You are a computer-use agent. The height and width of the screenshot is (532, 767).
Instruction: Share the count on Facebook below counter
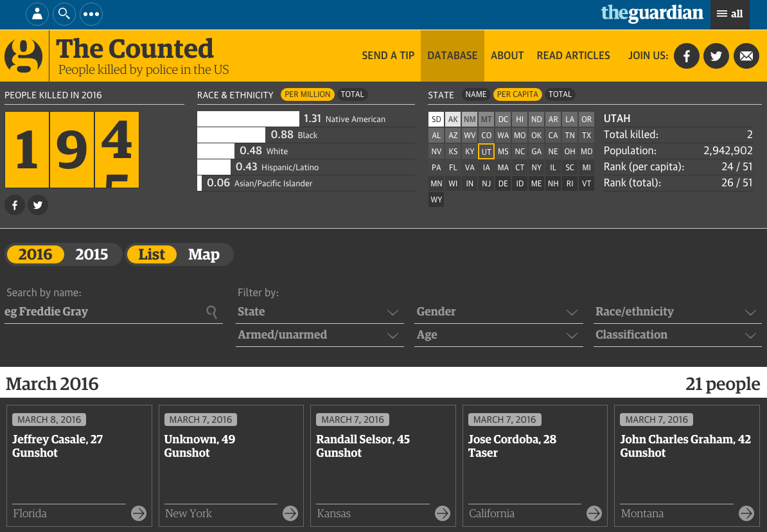[x=15, y=205]
